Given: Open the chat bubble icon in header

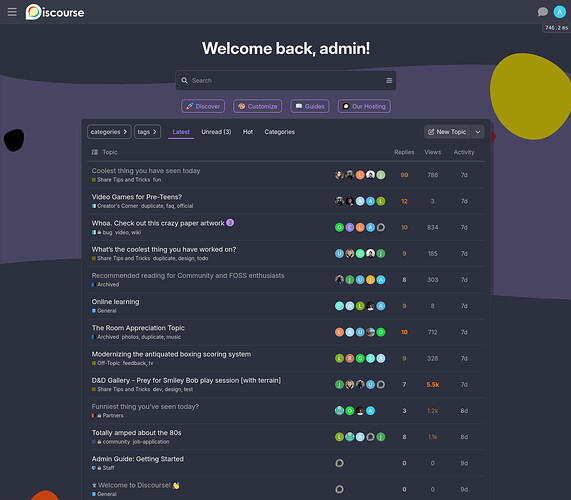Looking at the screenshot, I should pyautogui.click(x=542, y=12).
